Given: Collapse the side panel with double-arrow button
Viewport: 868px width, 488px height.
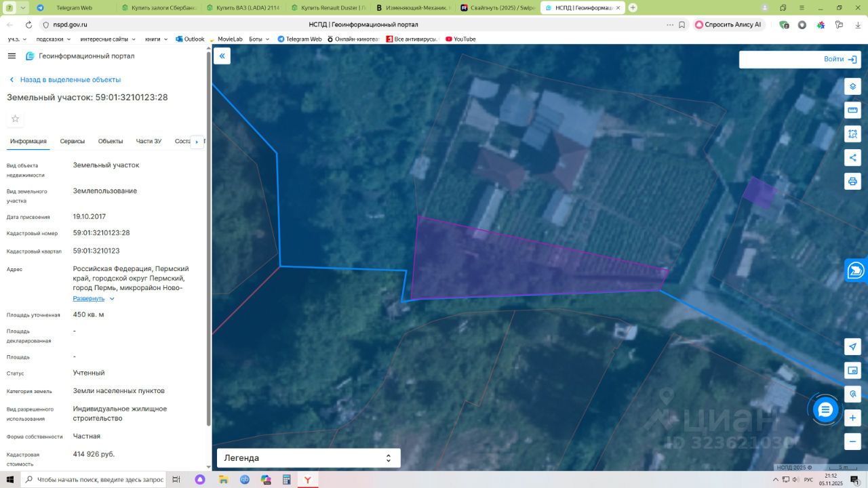Looking at the screenshot, I should coord(222,56).
